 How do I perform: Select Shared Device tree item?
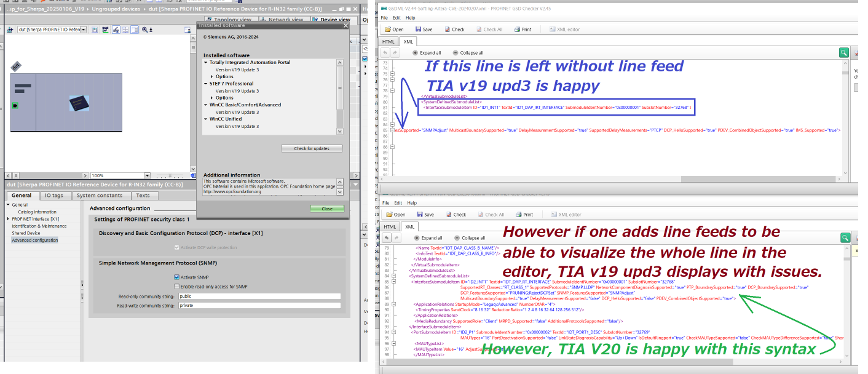(x=26, y=233)
